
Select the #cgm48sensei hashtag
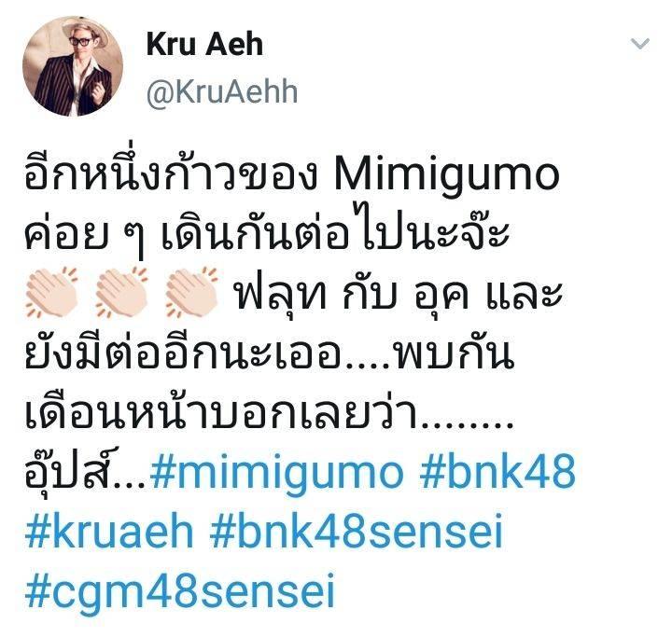tap(180, 590)
